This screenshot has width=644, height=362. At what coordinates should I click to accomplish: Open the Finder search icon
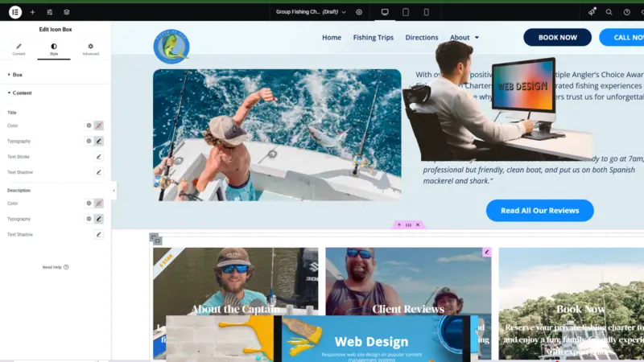609,12
